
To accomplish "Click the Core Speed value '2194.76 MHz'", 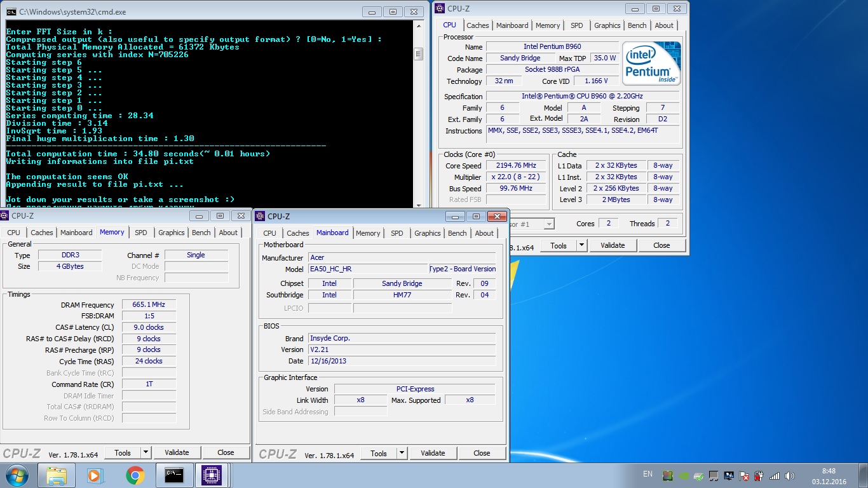I will tap(516, 165).
